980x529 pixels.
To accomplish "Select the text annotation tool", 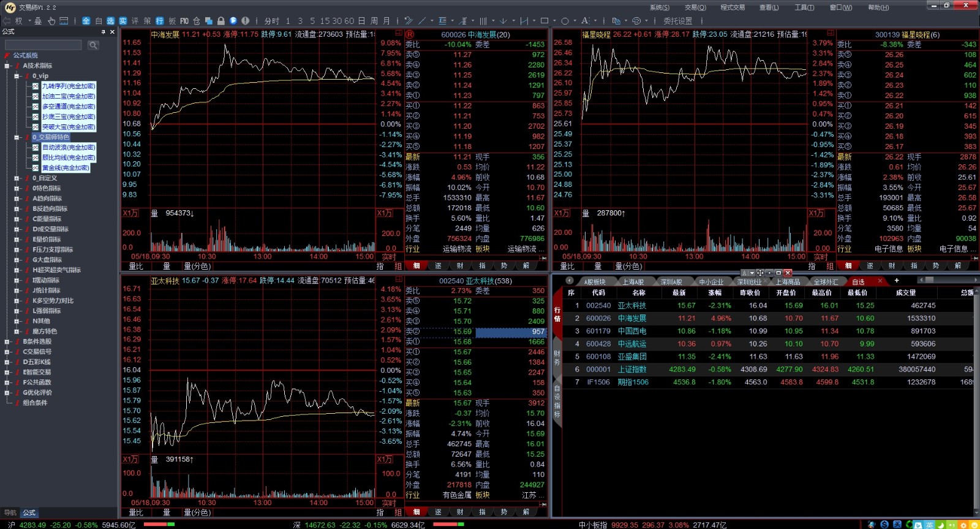I will 585,21.
